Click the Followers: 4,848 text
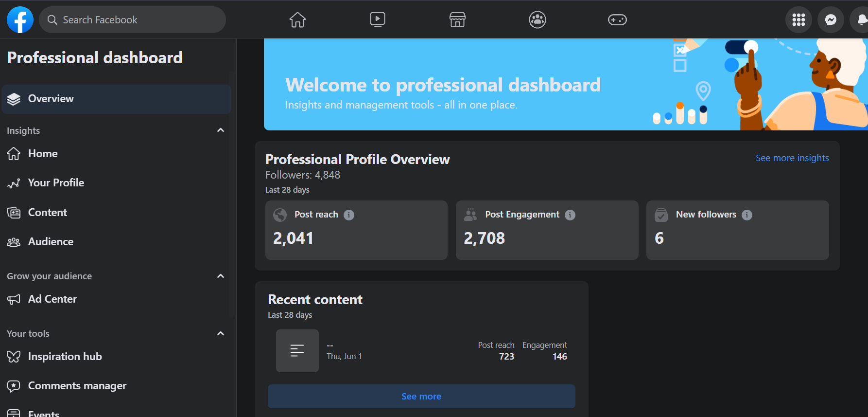Image resolution: width=868 pixels, height=417 pixels. click(x=303, y=175)
